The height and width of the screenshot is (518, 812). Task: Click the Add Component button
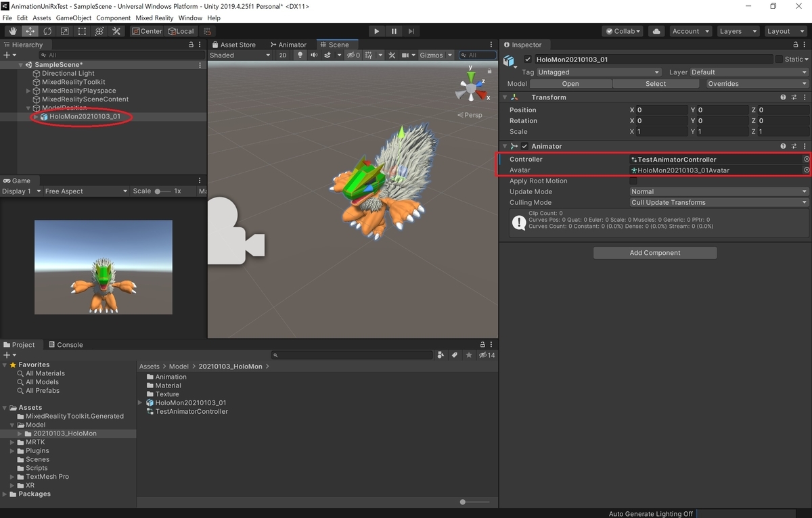pos(655,253)
